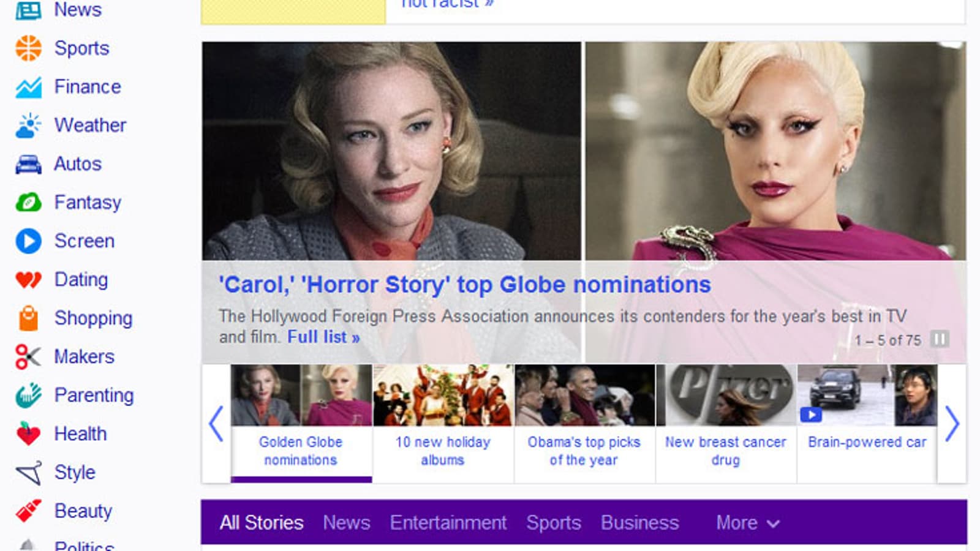Go to Finance section
980x551 pixels.
click(x=88, y=87)
